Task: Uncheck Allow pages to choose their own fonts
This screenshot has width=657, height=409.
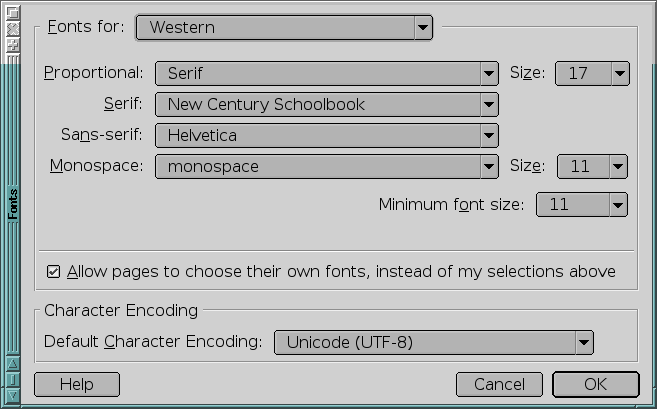Action: 53,272
